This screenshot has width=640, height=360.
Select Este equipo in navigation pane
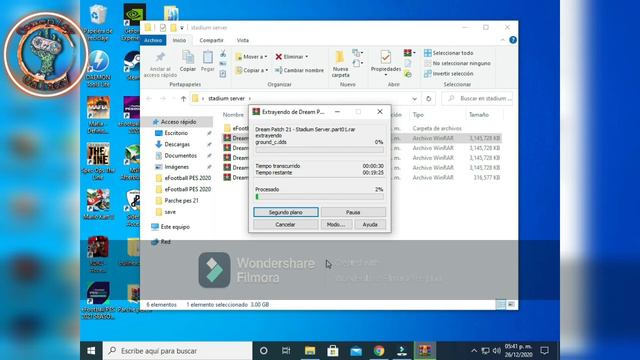pos(175,227)
